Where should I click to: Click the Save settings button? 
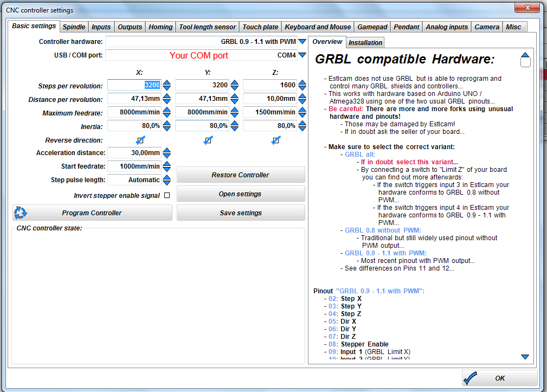(240, 213)
